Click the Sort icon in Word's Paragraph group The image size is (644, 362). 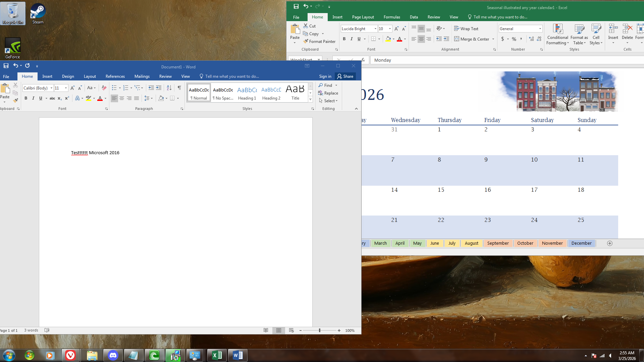pyautogui.click(x=169, y=88)
